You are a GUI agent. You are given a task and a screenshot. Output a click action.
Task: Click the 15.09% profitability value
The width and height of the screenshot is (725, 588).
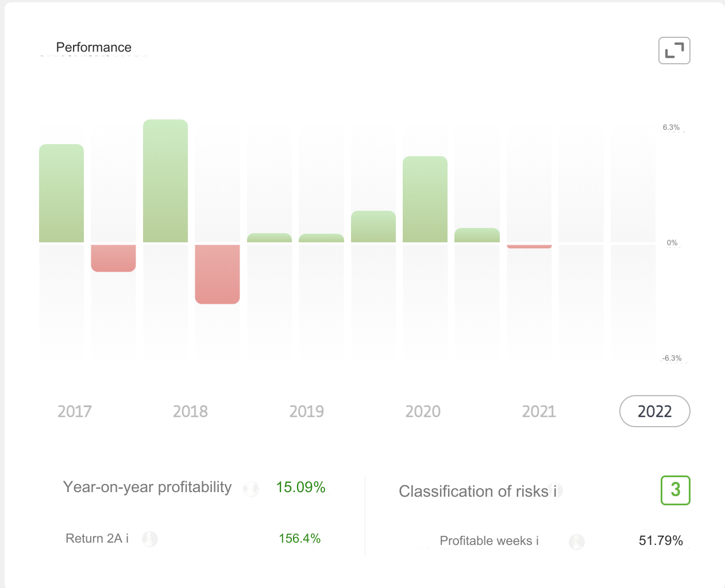[300, 488]
